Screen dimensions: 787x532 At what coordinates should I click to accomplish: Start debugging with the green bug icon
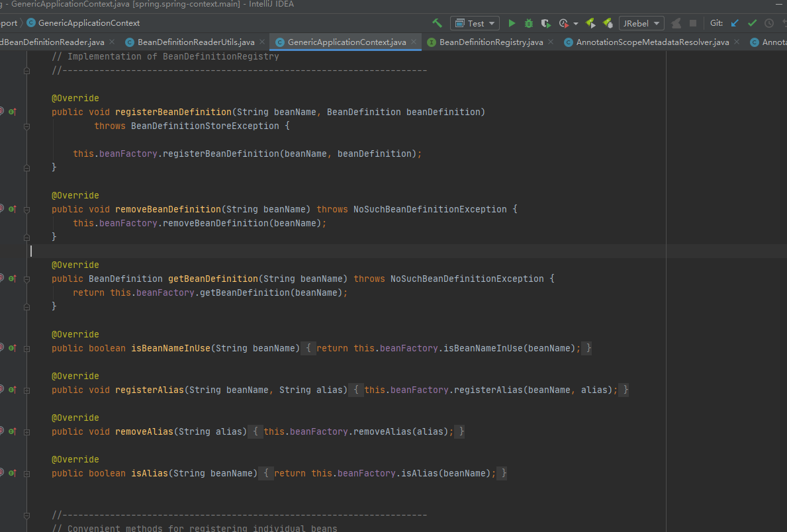tap(528, 23)
